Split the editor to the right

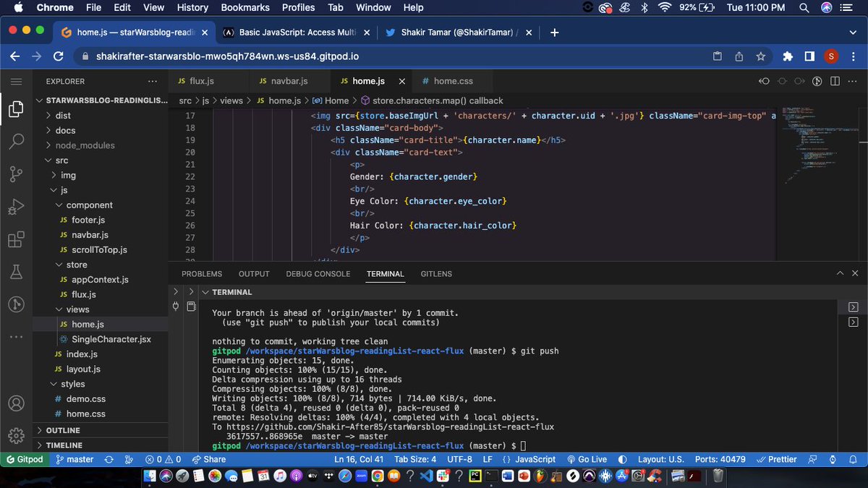click(835, 82)
